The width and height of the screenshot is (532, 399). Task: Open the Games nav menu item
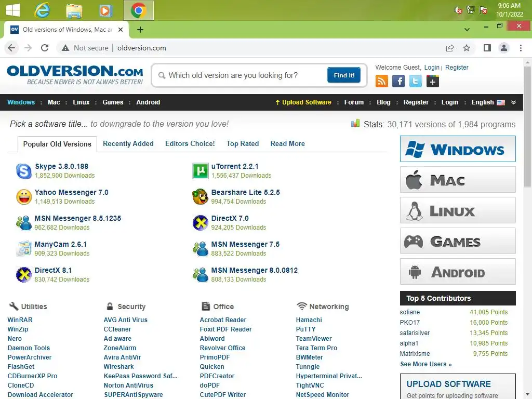pos(113,102)
